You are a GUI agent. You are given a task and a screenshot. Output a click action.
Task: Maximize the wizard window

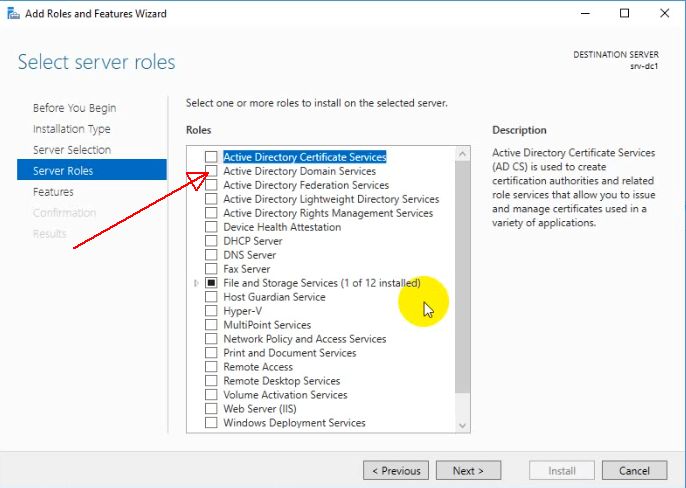click(x=625, y=14)
